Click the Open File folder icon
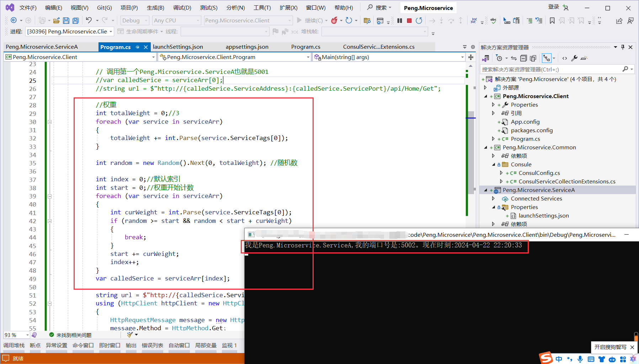This screenshot has height=364, width=639. pos(56,21)
